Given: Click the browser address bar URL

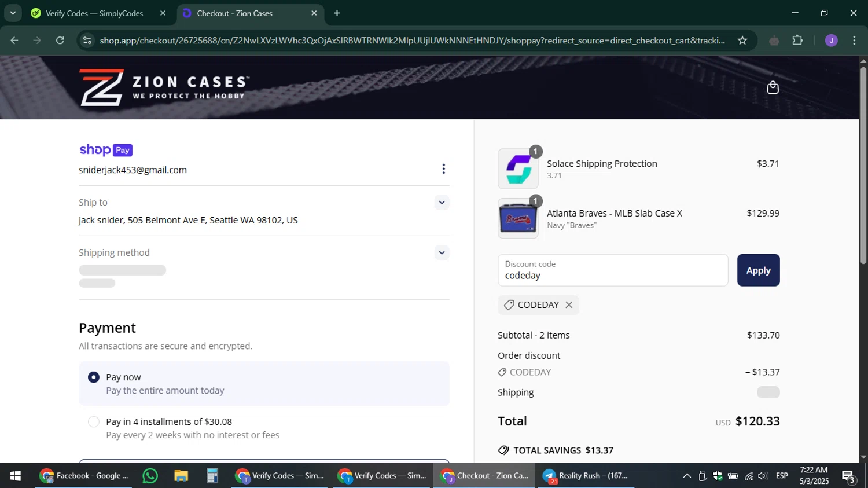Looking at the screenshot, I should (412, 41).
